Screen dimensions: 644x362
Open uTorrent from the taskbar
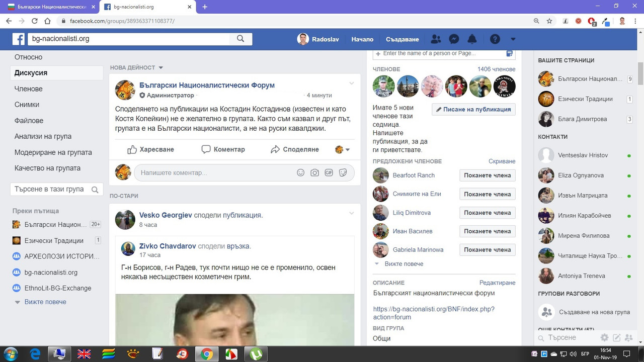(256, 354)
